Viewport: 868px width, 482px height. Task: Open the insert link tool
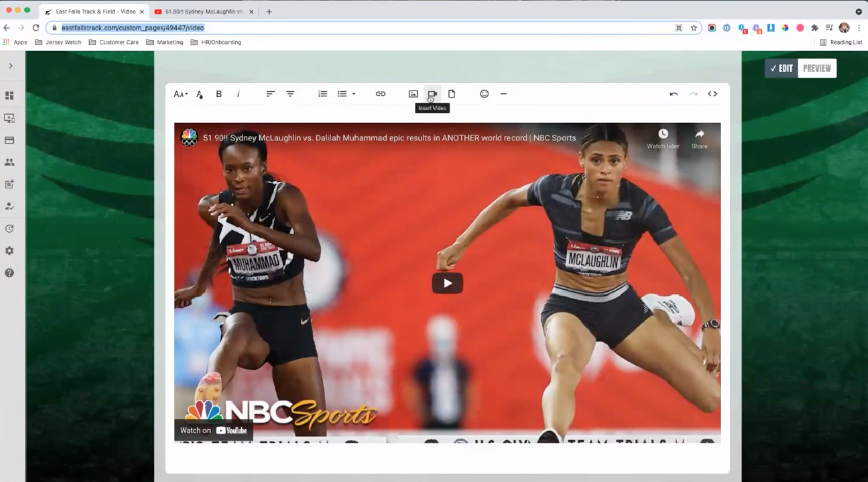pos(380,94)
